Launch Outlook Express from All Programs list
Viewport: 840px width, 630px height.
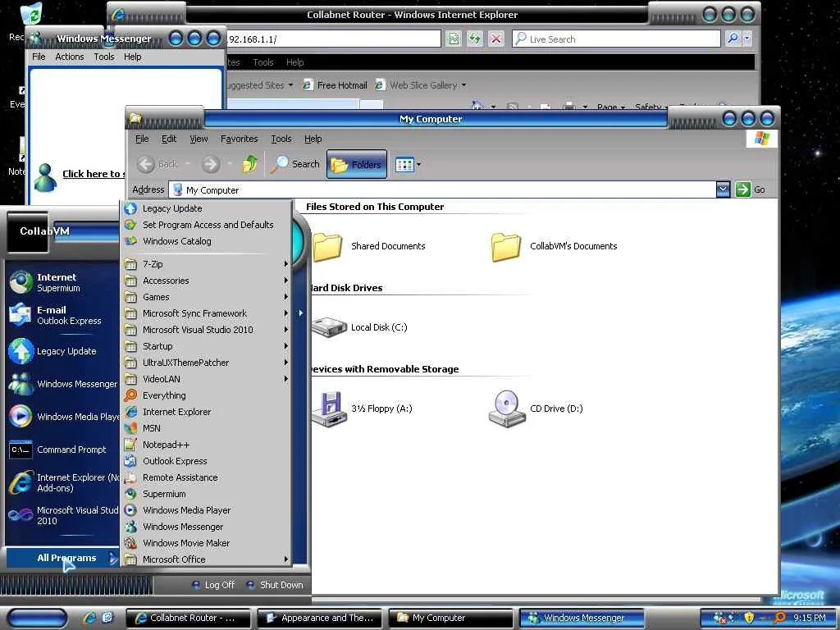click(207, 461)
